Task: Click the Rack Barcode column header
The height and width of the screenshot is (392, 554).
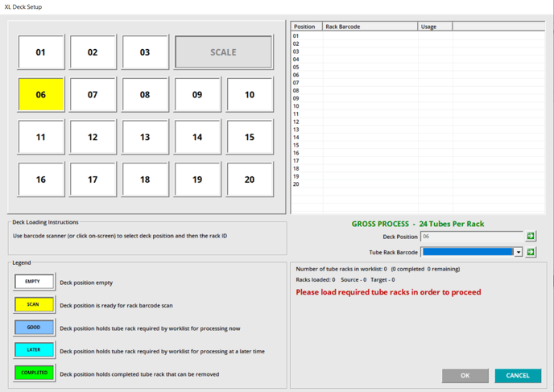Action: coord(369,27)
